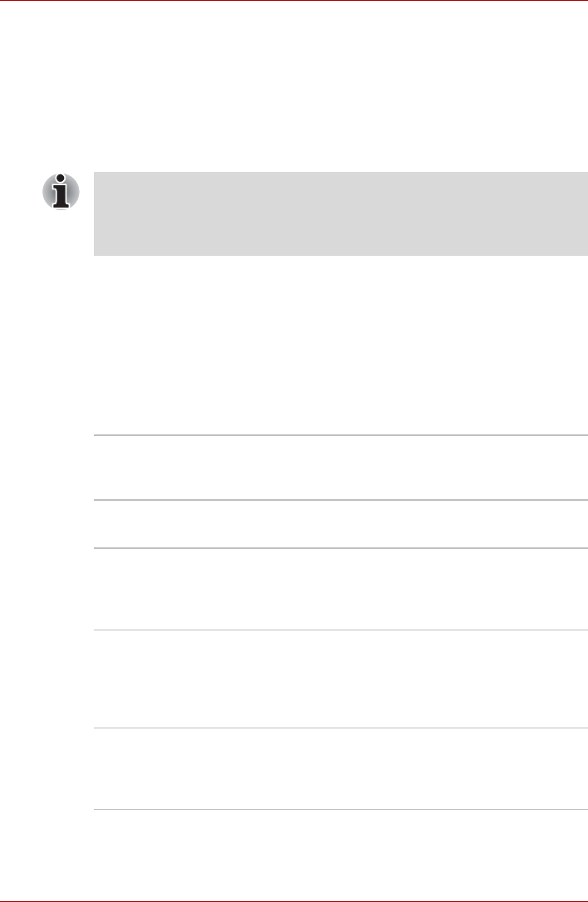Click the second table divider line
Screen dimensions: 588x902
(341, 500)
